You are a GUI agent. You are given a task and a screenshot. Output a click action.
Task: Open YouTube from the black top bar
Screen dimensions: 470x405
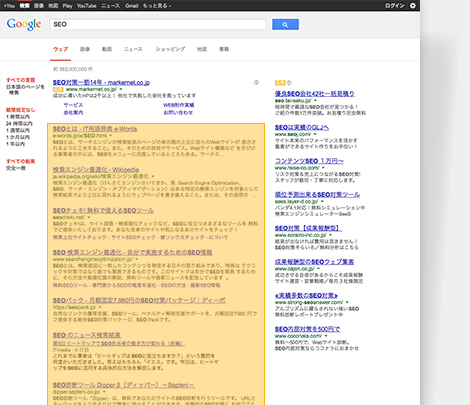click(x=87, y=6)
